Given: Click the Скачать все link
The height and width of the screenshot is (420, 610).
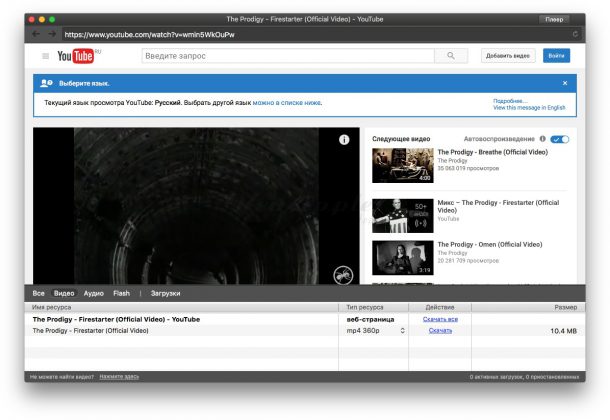Looking at the screenshot, I should tap(440, 319).
